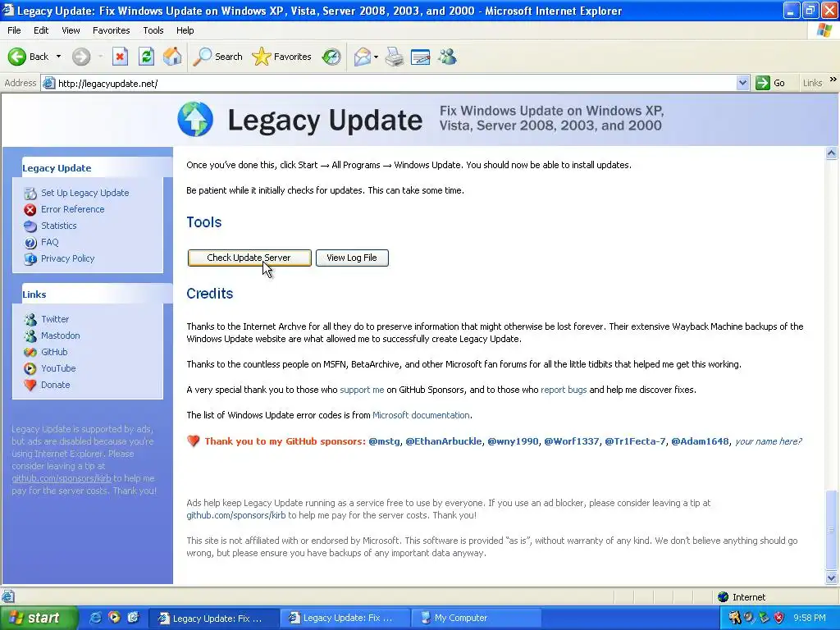This screenshot has width=840, height=630.
Task: Click the Go button
Action: coord(770,83)
